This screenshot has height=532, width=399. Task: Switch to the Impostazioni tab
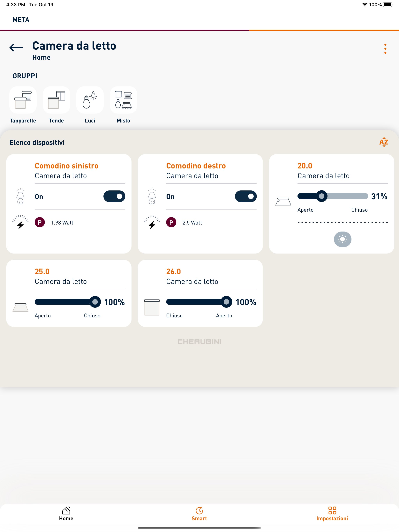[x=332, y=514]
